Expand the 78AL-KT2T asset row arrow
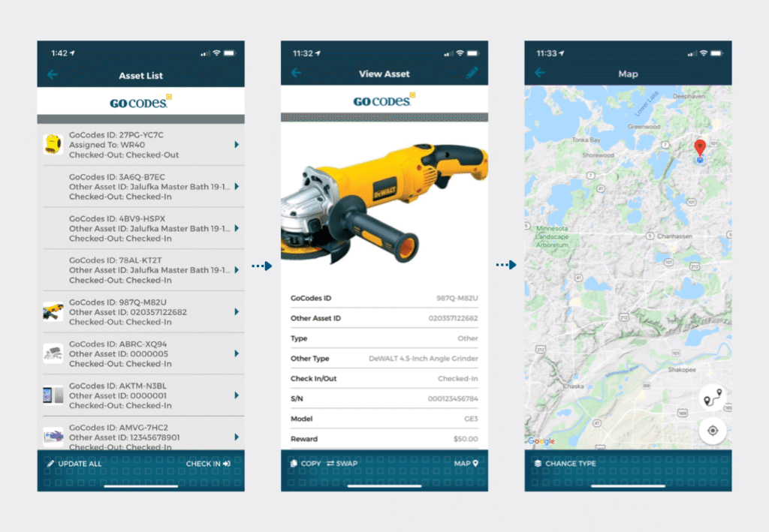769x532 pixels. [x=237, y=270]
